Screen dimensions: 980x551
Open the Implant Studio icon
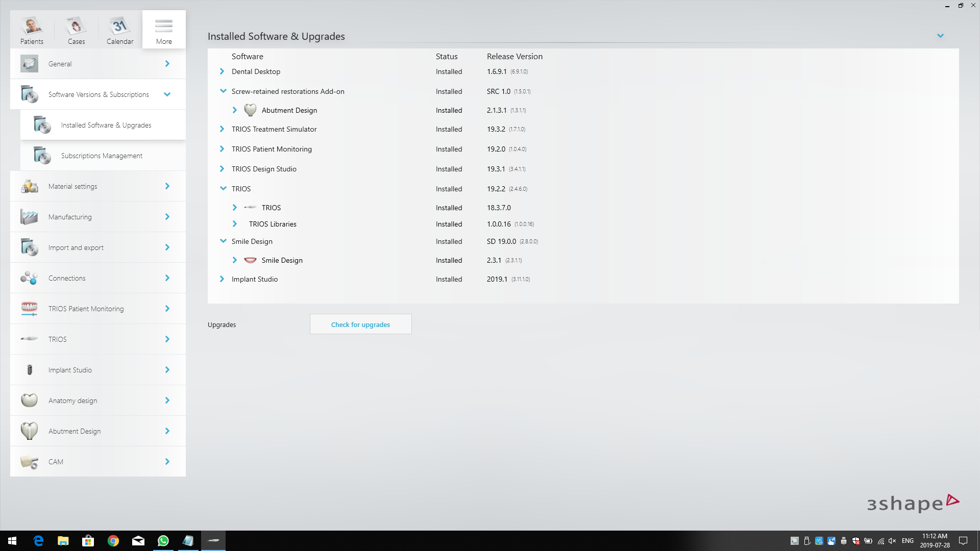click(x=29, y=369)
